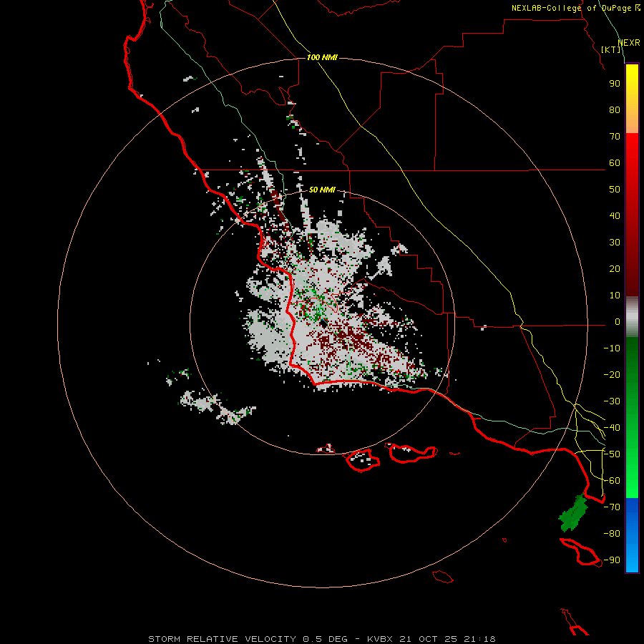
Task: Click the -30 value on the velocity scale
Action: [612, 401]
